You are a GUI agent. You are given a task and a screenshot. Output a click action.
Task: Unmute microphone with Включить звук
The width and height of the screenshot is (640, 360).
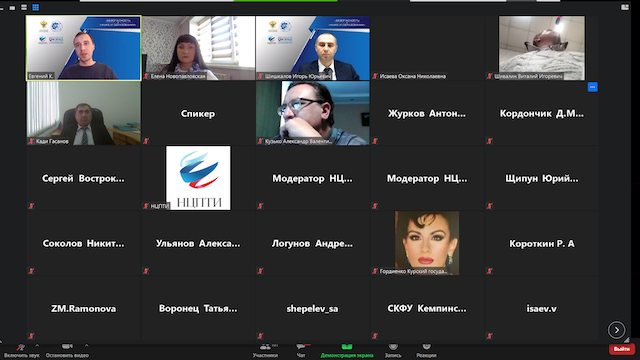click(x=21, y=351)
